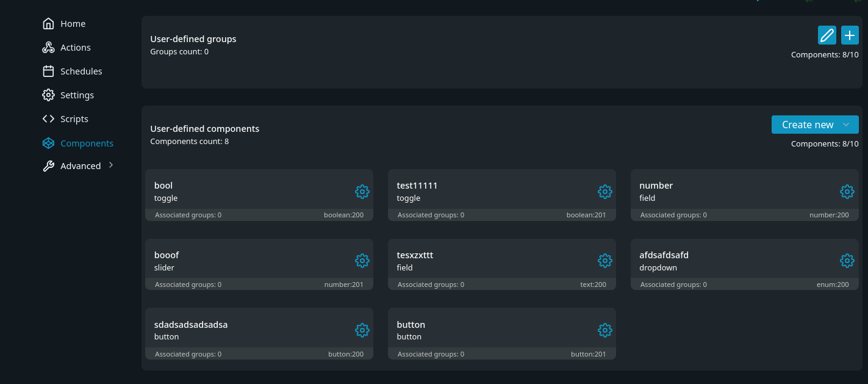Open the Create new dropdown
This screenshot has height=384, width=868.
pos(814,125)
